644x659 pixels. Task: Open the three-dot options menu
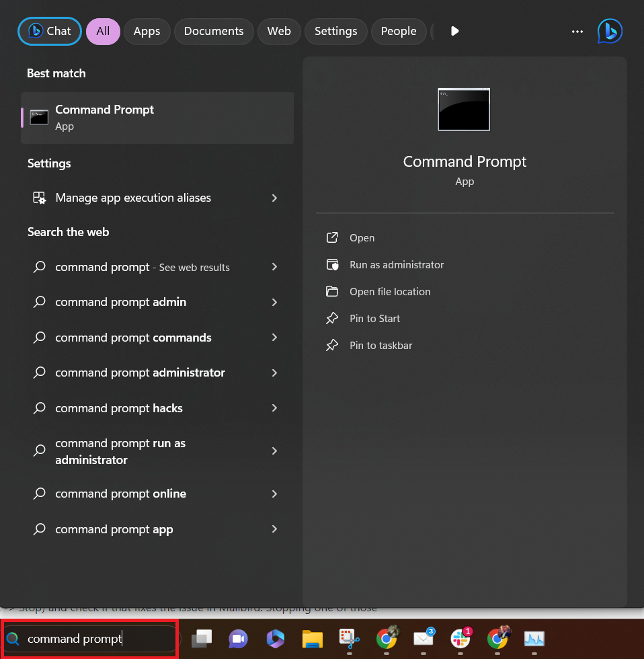577,31
